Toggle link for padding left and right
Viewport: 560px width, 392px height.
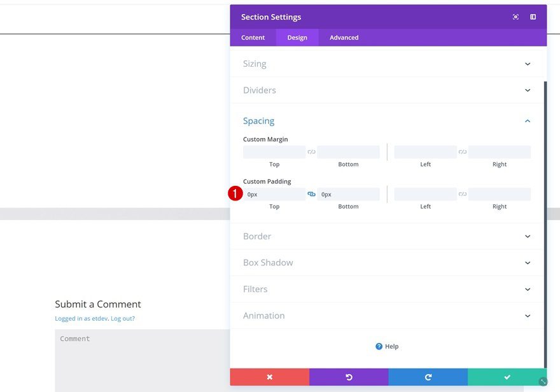(x=463, y=194)
